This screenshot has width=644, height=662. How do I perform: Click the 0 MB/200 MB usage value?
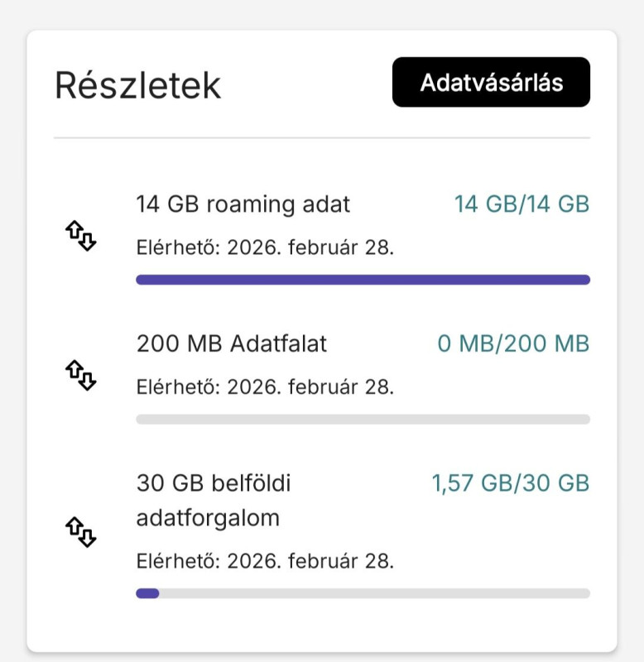click(x=513, y=343)
